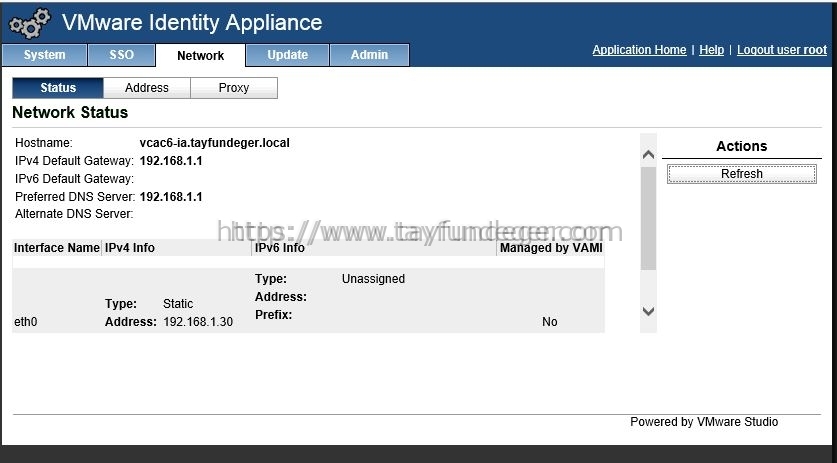This screenshot has height=463, width=837.
Task: Open the System tab
Action: (x=44, y=55)
